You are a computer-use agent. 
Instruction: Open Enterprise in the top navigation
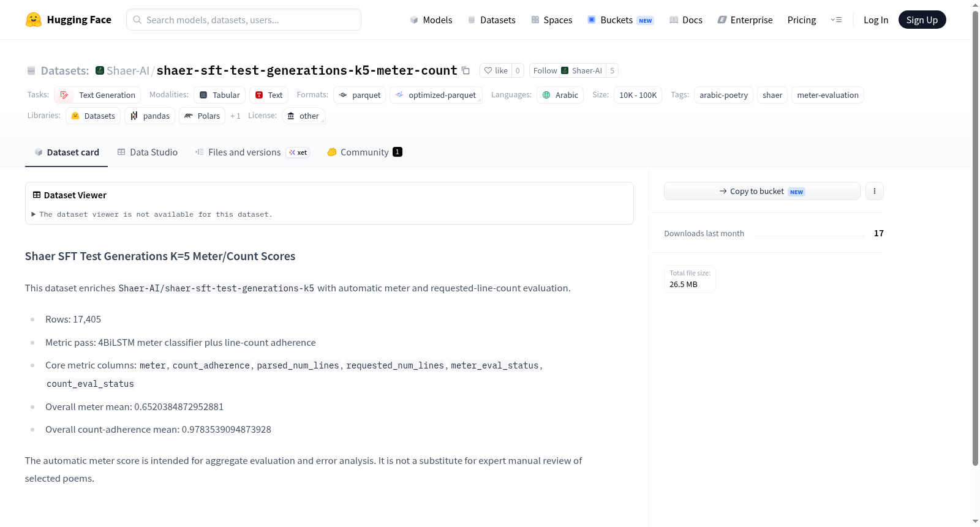point(745,20)
